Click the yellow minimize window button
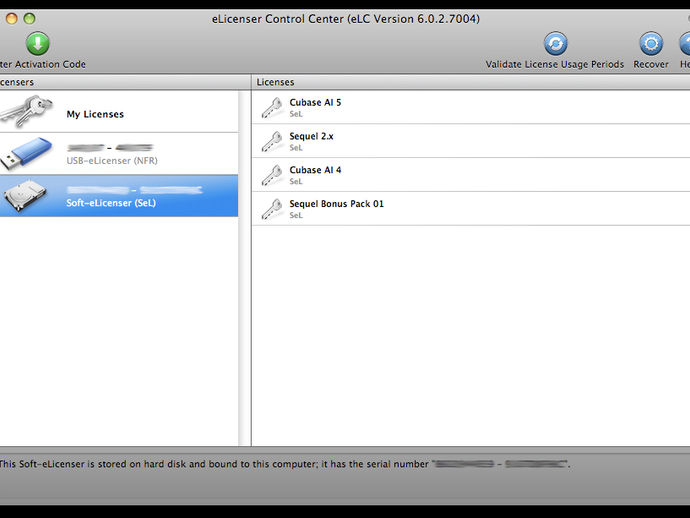Image resolution: width=690 pixels, height=518 pixels. click(11, 18)
